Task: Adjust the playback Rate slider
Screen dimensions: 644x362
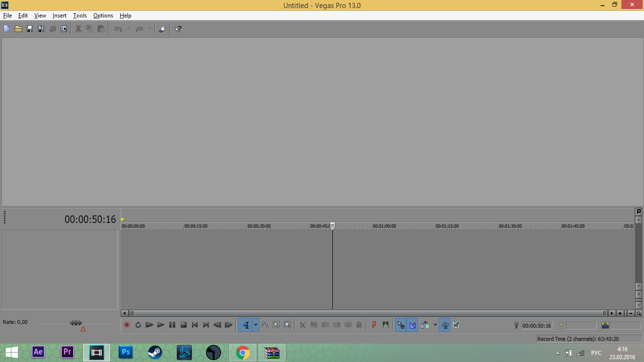Action: [76, 323]
